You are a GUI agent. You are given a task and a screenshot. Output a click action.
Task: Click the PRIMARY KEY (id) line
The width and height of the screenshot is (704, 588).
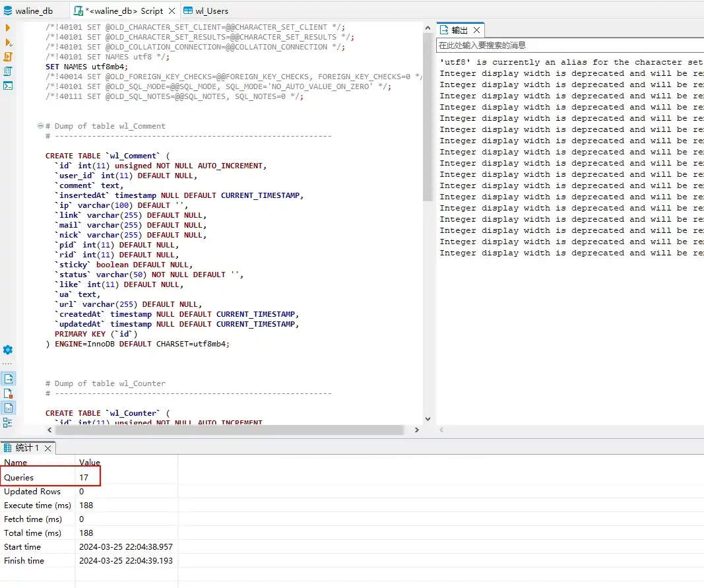click(96, 334)
